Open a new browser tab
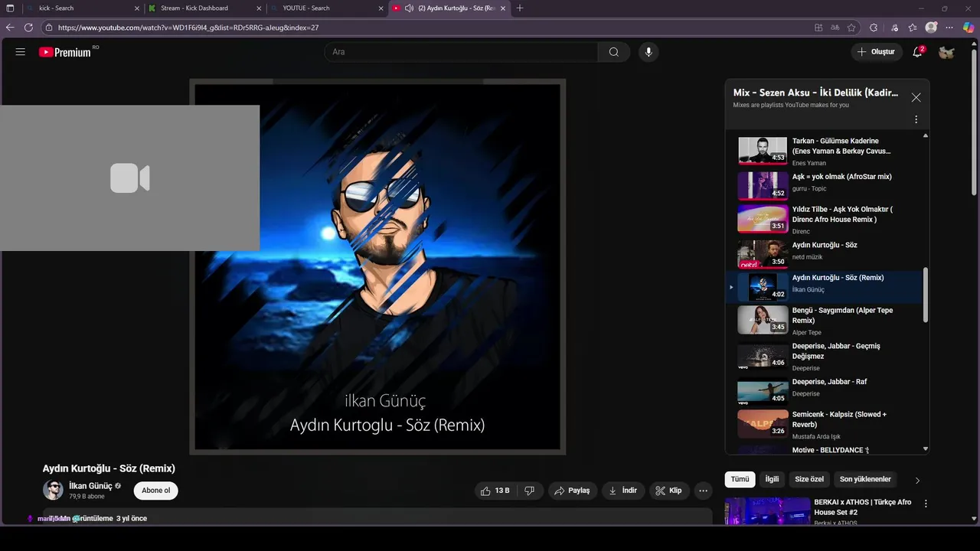This screenshot has width=980, height=551. point(520,8)
